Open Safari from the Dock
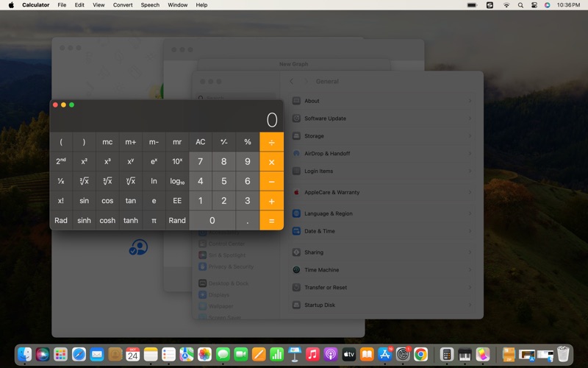 (79, 355)
